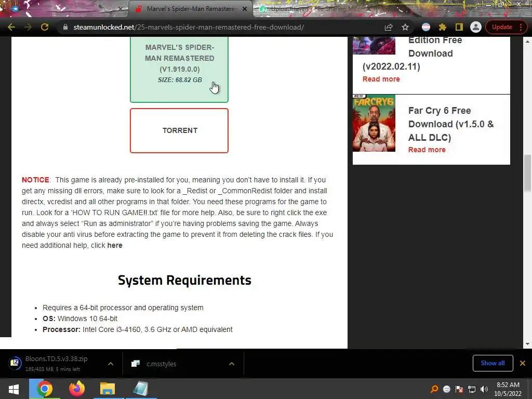This screenshot has width=532, height=399.
Task: Expand options chevron for Bloons.TD.5.v3.38.zip
Action: [x=111, y=364]
